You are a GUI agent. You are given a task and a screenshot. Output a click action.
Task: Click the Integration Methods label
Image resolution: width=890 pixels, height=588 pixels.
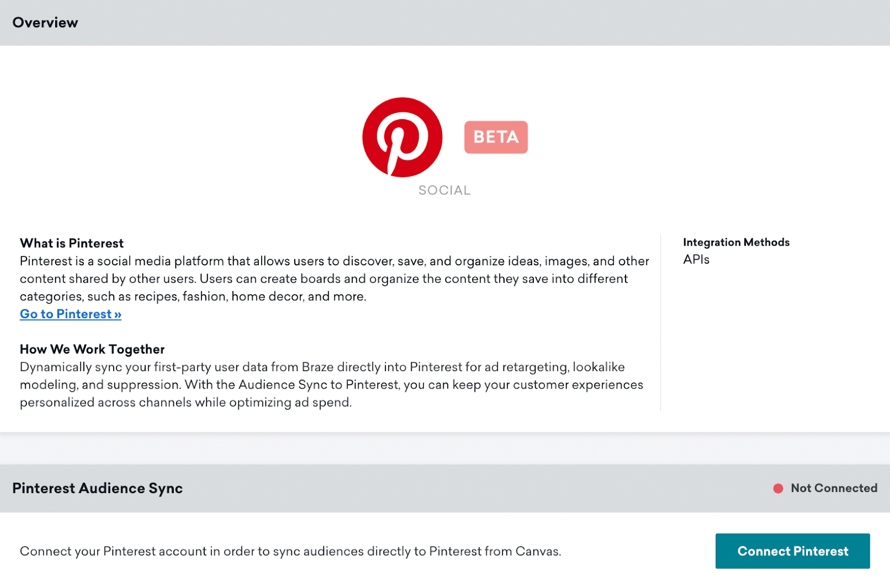tap(736, 242)
